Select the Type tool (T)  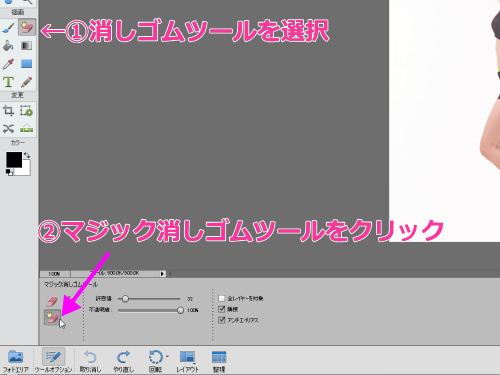pos(8,82)
